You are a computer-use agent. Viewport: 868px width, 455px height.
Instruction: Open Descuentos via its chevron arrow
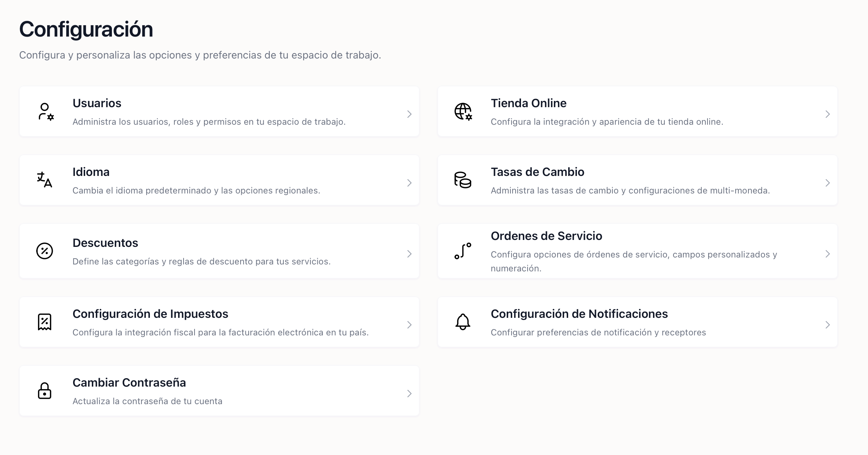click(x=410, y=254)
